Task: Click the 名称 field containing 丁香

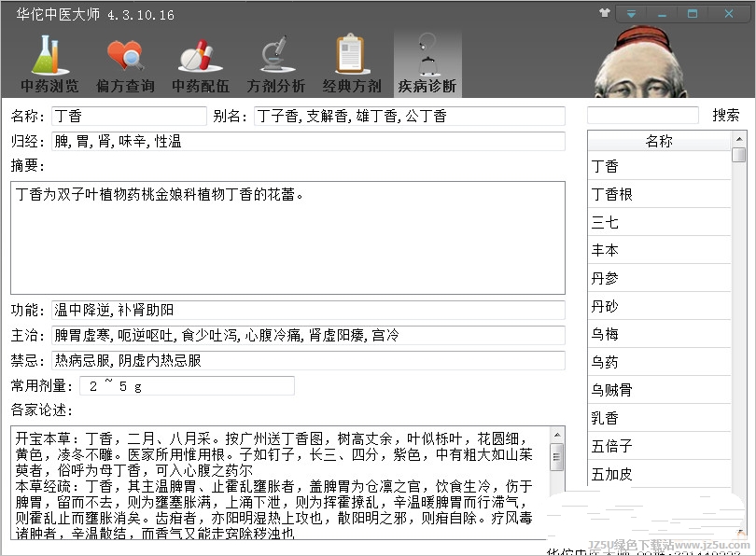Action: [x=129, y=116]
